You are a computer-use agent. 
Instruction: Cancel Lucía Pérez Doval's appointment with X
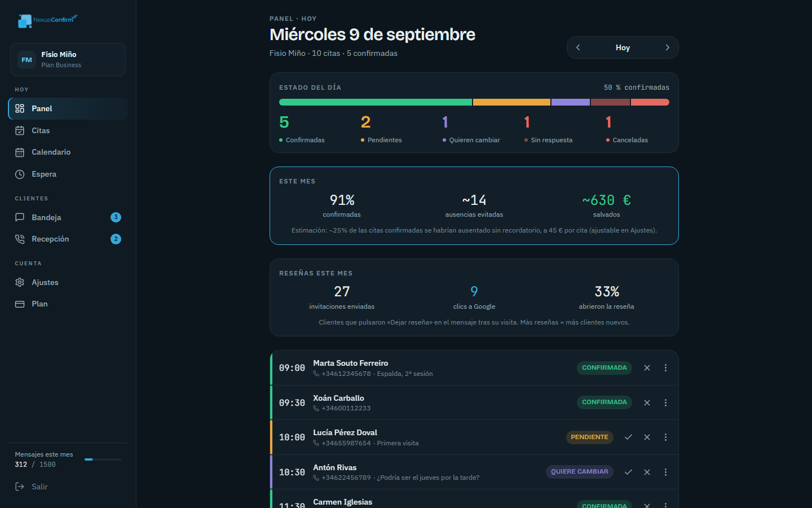[647, 437]
